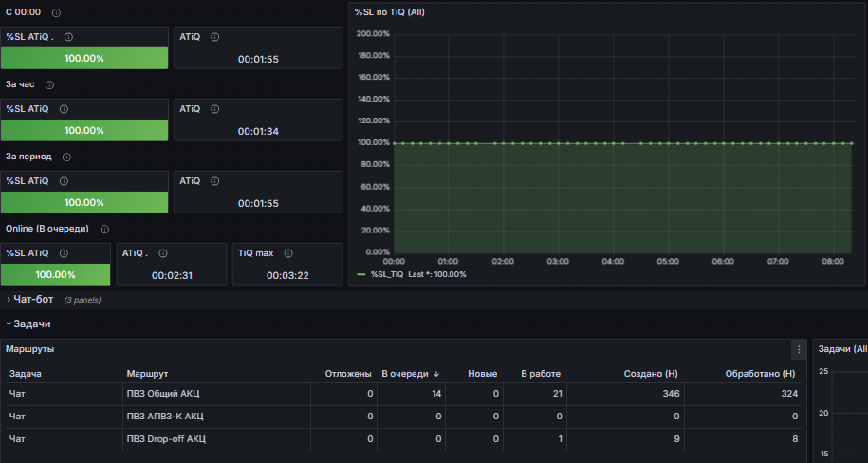Click info icon next to "За период"
868x463 pixels.
pos(66,157)
